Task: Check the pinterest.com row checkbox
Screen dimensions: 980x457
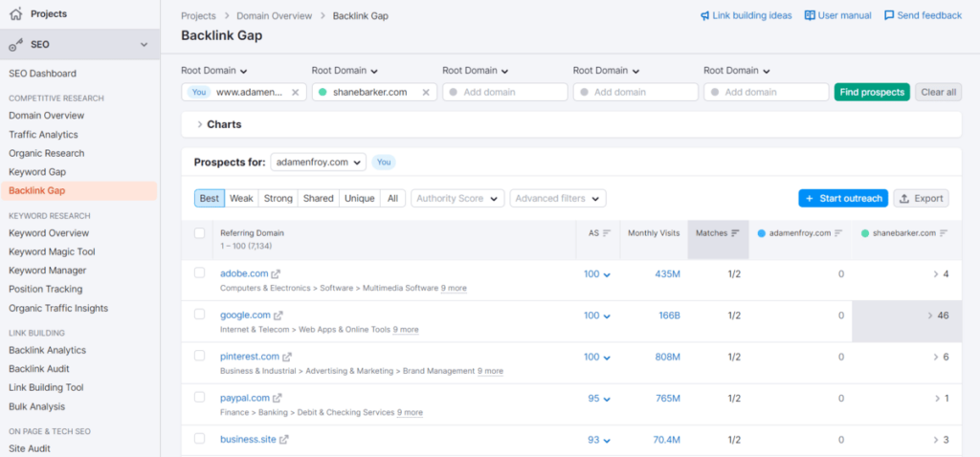Action: coord(199,356)
